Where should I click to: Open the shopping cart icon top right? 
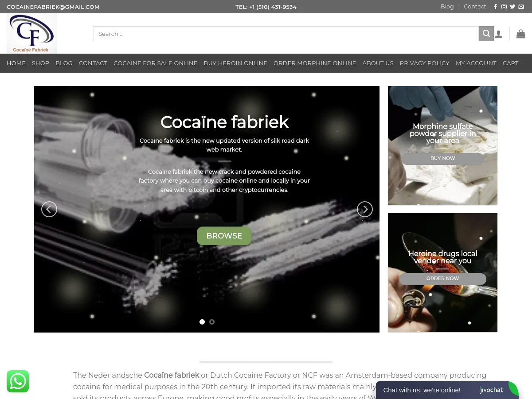coord(521,34)
